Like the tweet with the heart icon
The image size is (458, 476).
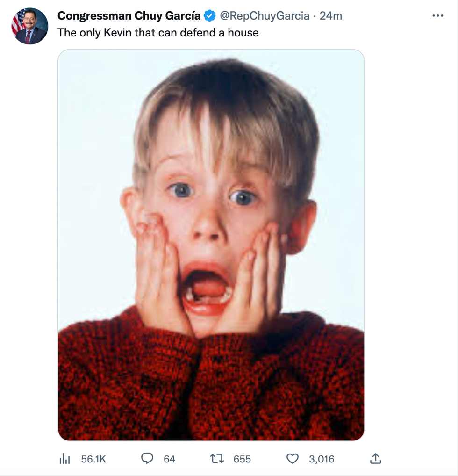point(293,459)
